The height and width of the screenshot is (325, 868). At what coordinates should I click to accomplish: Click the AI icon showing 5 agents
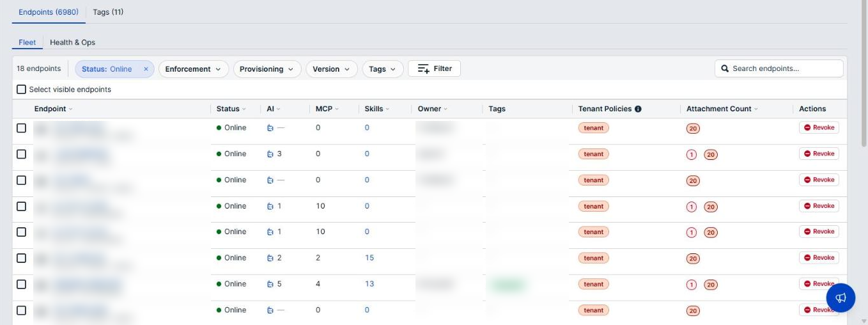click(x=270, y=284)
